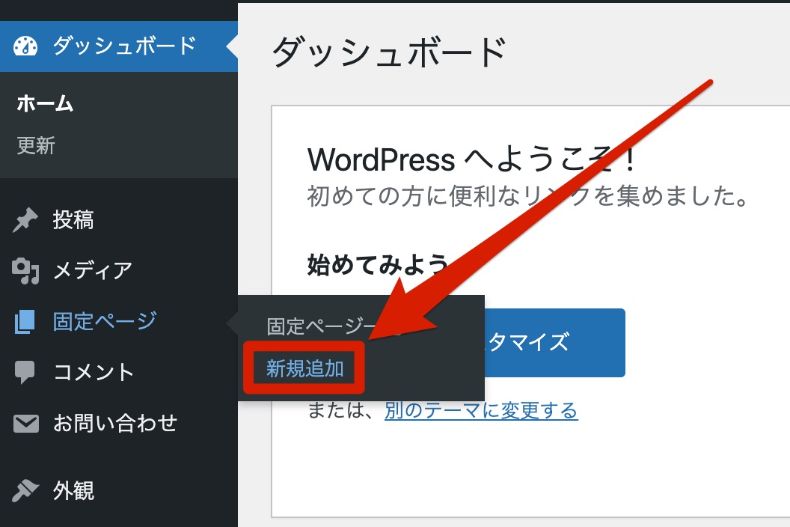The height and width of the screenshot is (527, 790).
Task: Click the pages icon beside 固定ページ
Action: [x=25, y=322]
